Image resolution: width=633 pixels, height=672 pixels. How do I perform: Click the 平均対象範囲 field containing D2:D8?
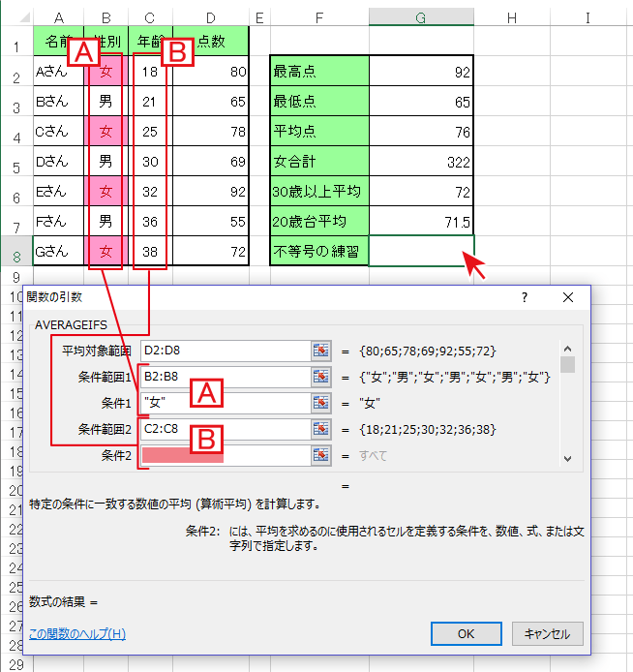pos(226,351)
